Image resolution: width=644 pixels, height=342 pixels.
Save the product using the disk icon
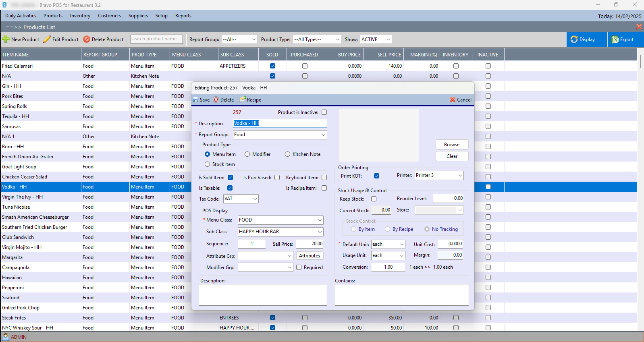(x=196, y=100)
